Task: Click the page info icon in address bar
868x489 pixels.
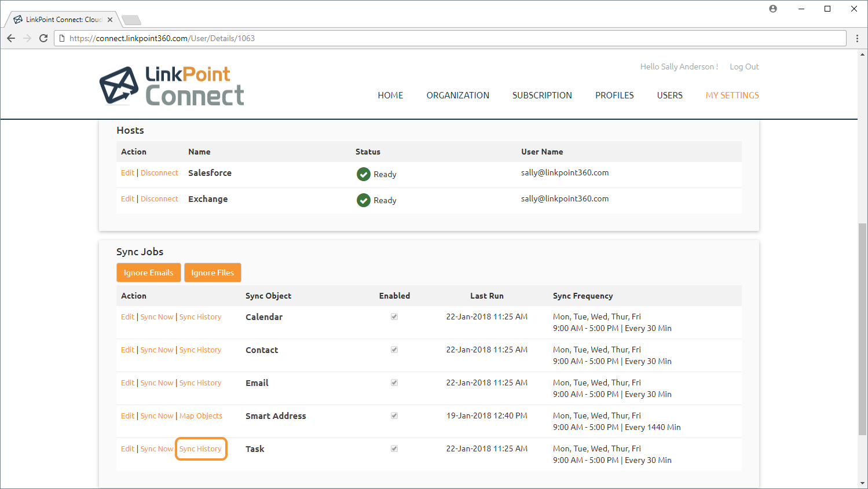Action: (x=62, y=38)
